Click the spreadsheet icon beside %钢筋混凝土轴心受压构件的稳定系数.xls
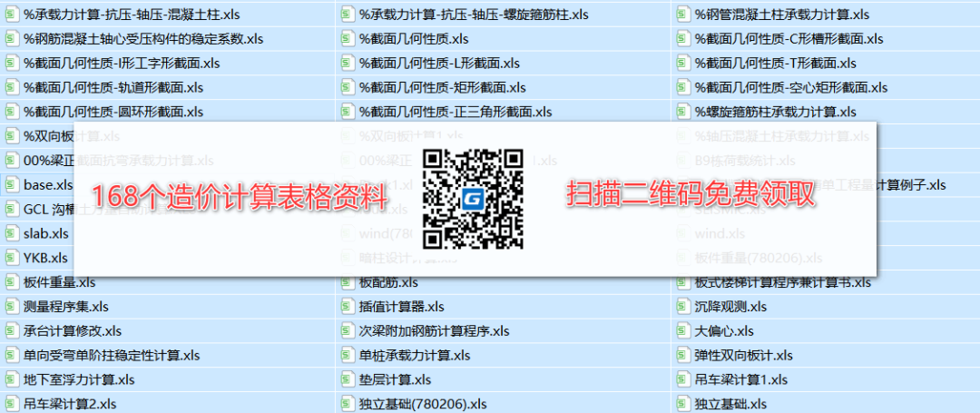980x413 pixels. (12, 39)
